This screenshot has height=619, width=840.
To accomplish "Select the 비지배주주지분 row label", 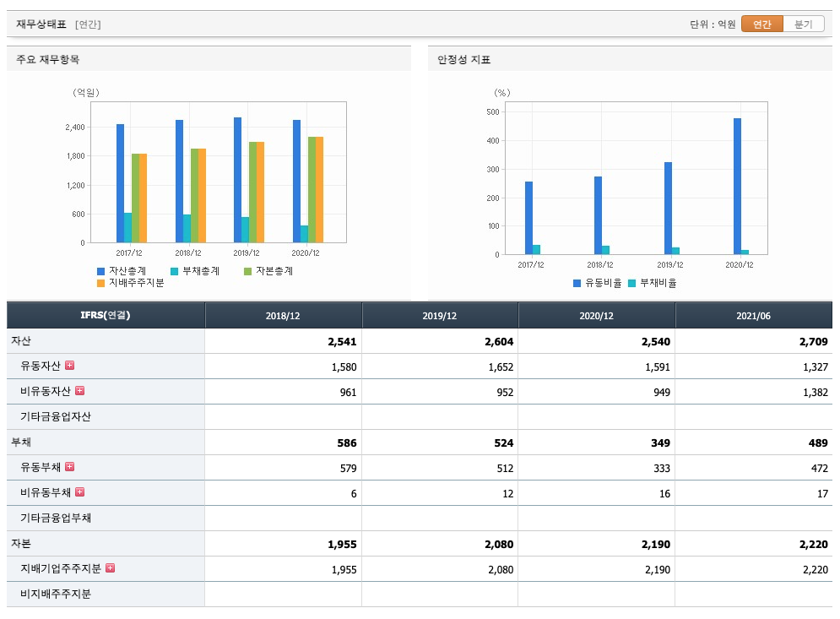I will (56, 594).
